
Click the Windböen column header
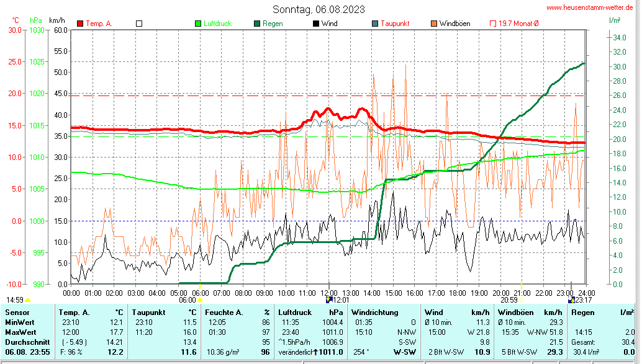[x=515, y=313]
